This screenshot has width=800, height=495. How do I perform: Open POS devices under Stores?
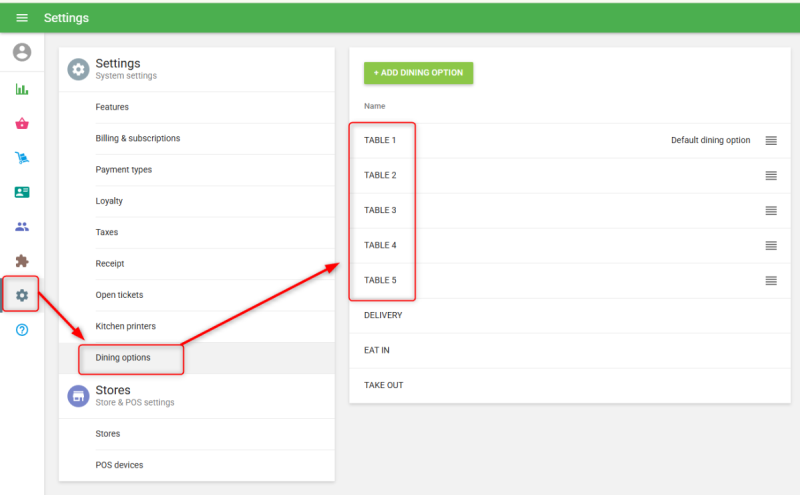[x=119, y=465]
